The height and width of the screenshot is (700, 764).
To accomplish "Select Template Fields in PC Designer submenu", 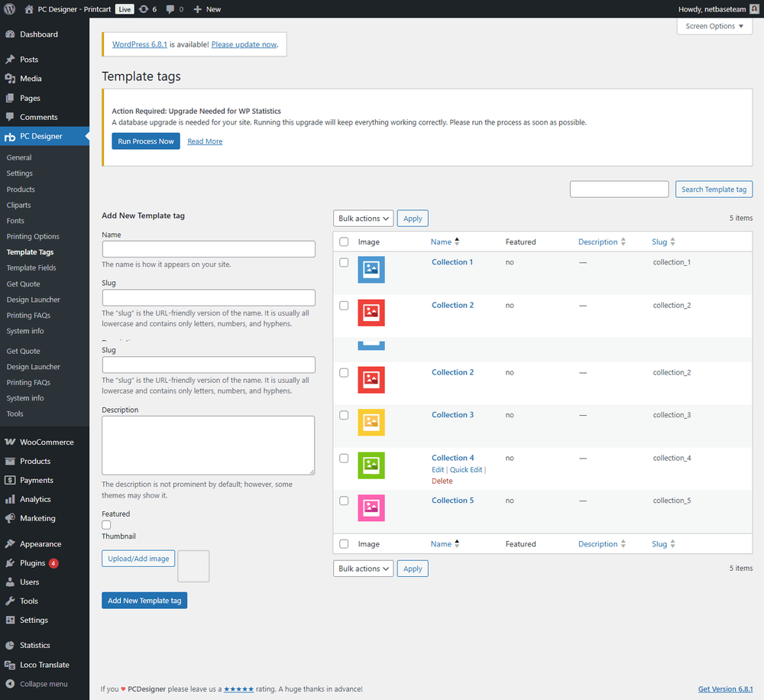I will 31,268.
